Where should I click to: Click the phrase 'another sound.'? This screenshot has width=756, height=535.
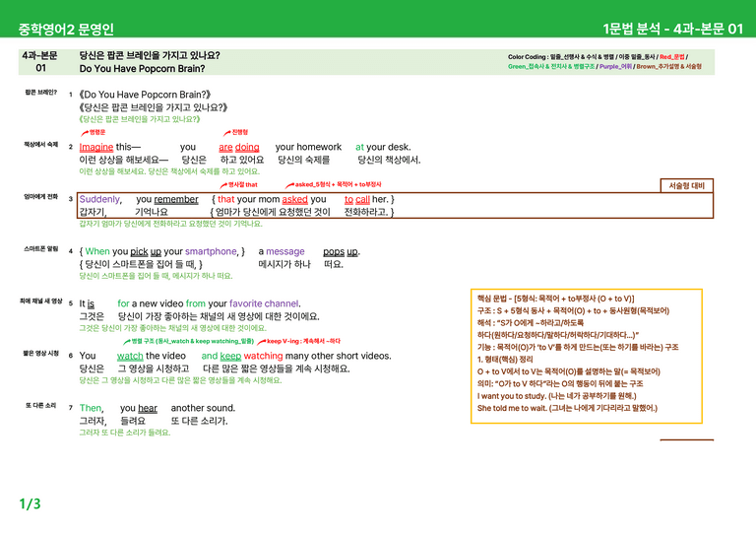coord(203,408)
